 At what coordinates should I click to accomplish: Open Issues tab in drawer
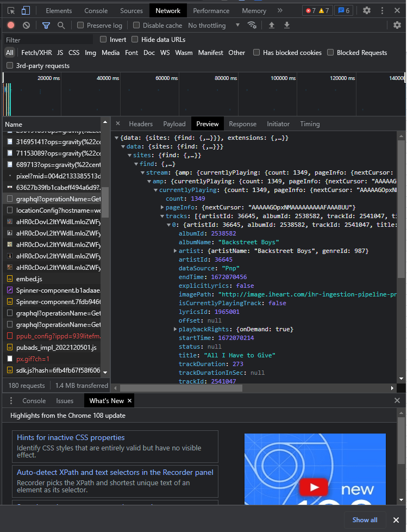(x=64, y=401)
